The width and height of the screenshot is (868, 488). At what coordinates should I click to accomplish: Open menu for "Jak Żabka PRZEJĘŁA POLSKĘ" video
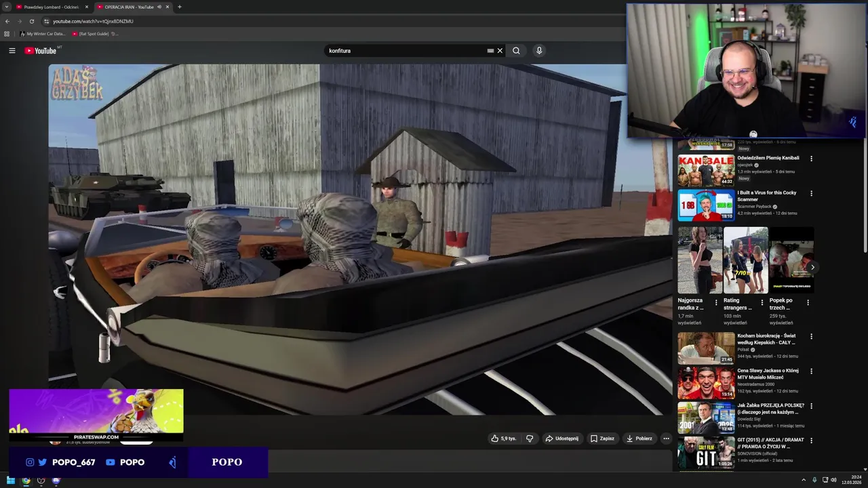pyautogui.click(x=811, y=406)
